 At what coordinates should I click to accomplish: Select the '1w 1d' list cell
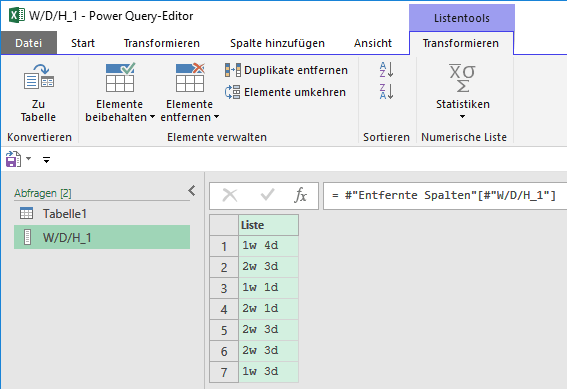coord(268,288)
